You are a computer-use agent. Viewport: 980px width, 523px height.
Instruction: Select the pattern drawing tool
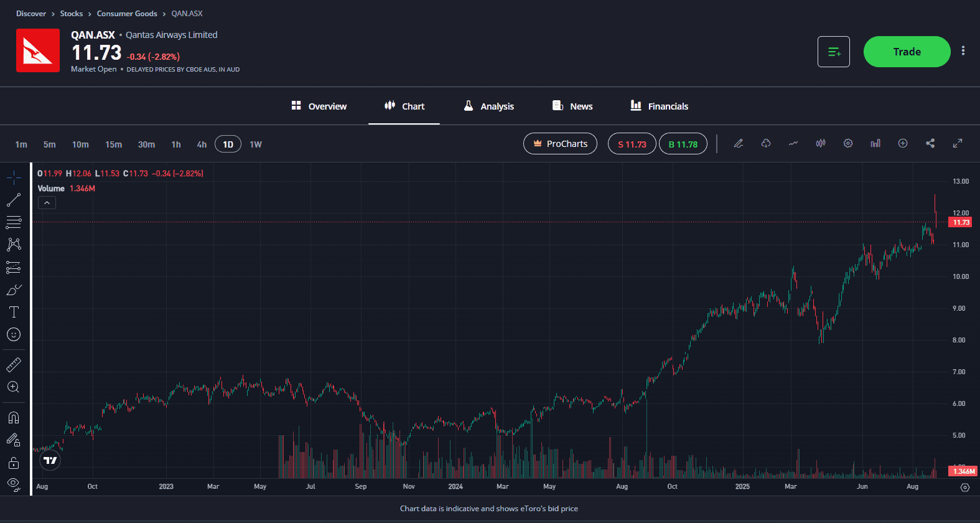tap(14, 244)
